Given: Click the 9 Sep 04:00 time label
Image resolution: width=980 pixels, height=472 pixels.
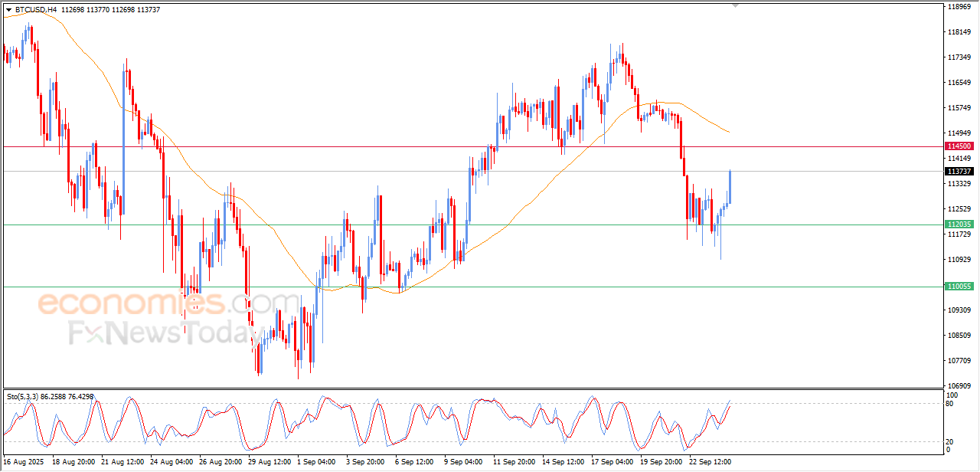Looking at the screenshot, I should pyautogui.click(x=464, y=463).
